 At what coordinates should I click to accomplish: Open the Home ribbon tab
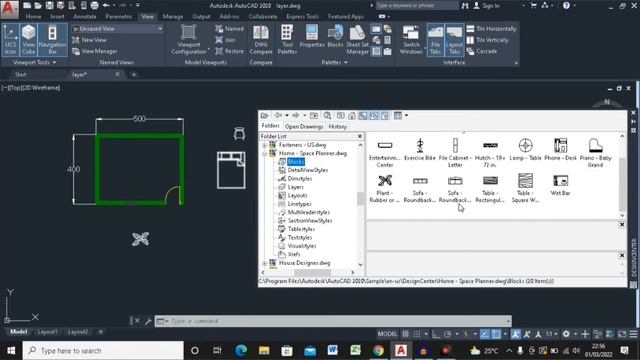pos(33,17)
